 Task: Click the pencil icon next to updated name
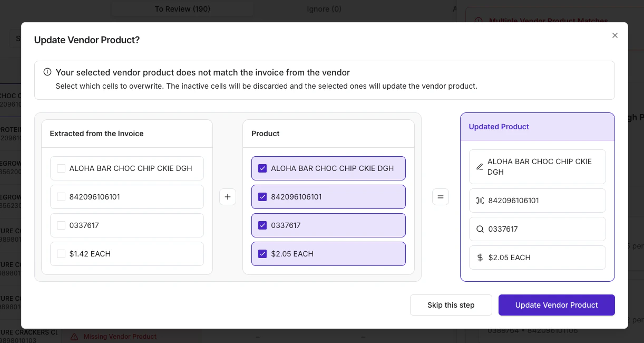(480, 167)
